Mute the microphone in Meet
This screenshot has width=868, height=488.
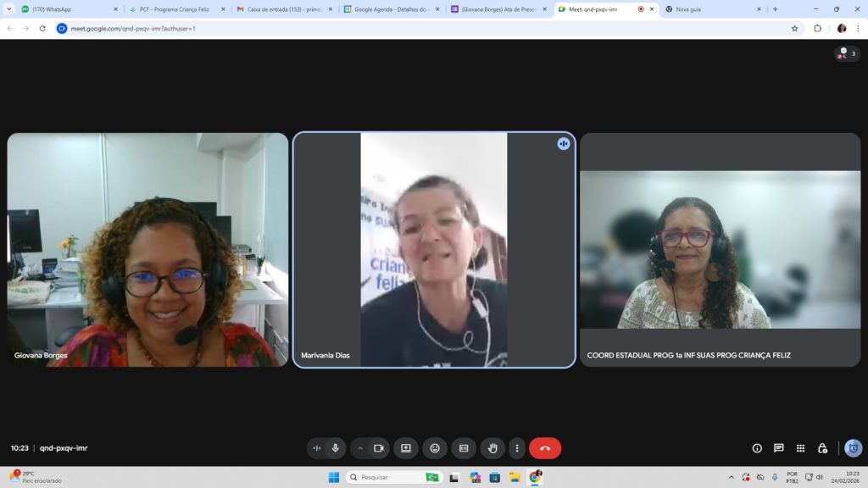pos(336,448)
